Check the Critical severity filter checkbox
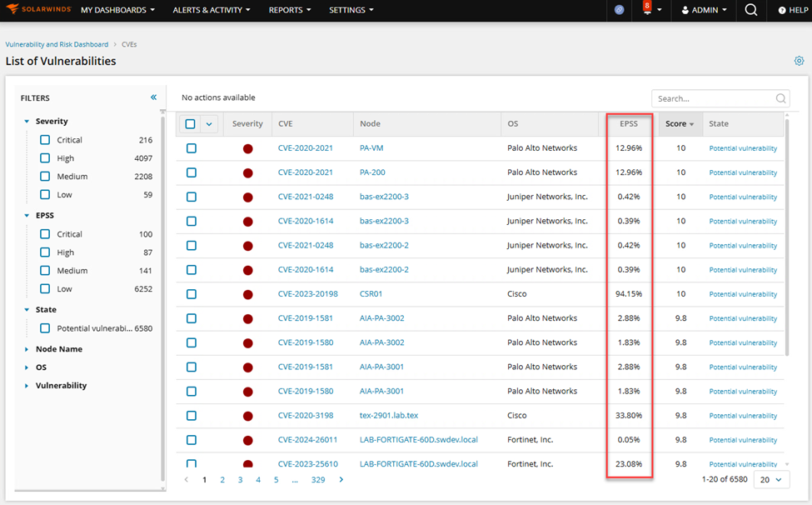812x505 pixels. pyautogui.click(x=44, y=139)
